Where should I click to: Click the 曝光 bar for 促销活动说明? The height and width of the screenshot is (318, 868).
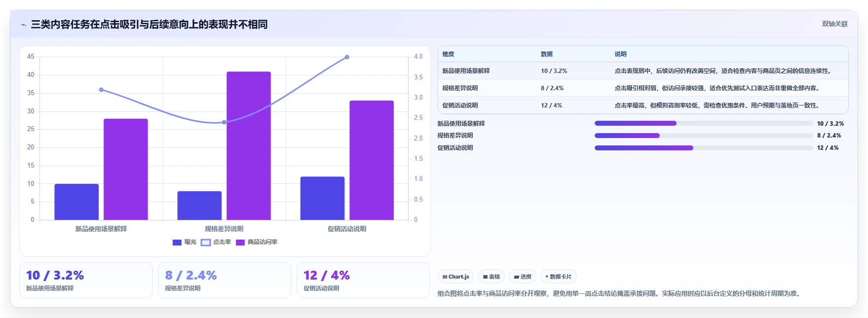pyautogui.click(x=322, y=198)
